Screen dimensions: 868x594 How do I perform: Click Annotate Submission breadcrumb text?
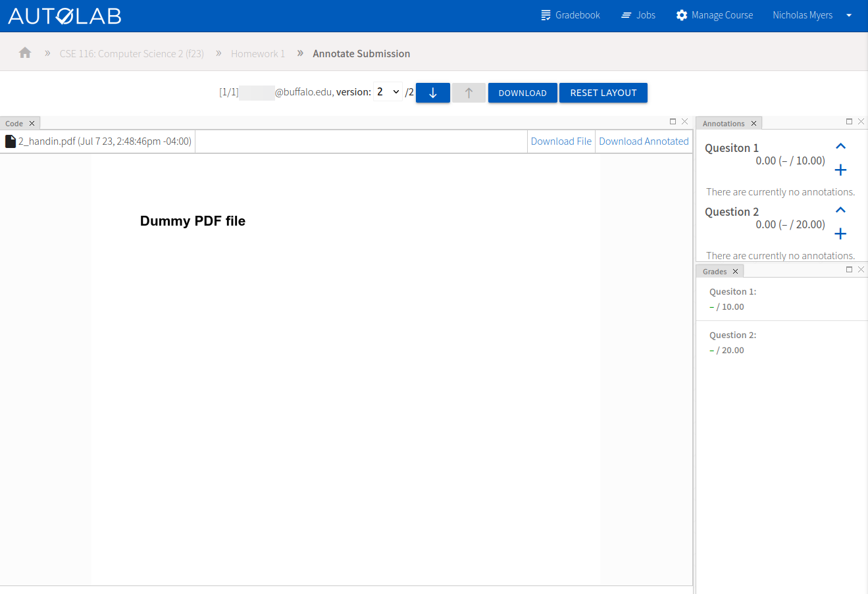click(361, 54)
